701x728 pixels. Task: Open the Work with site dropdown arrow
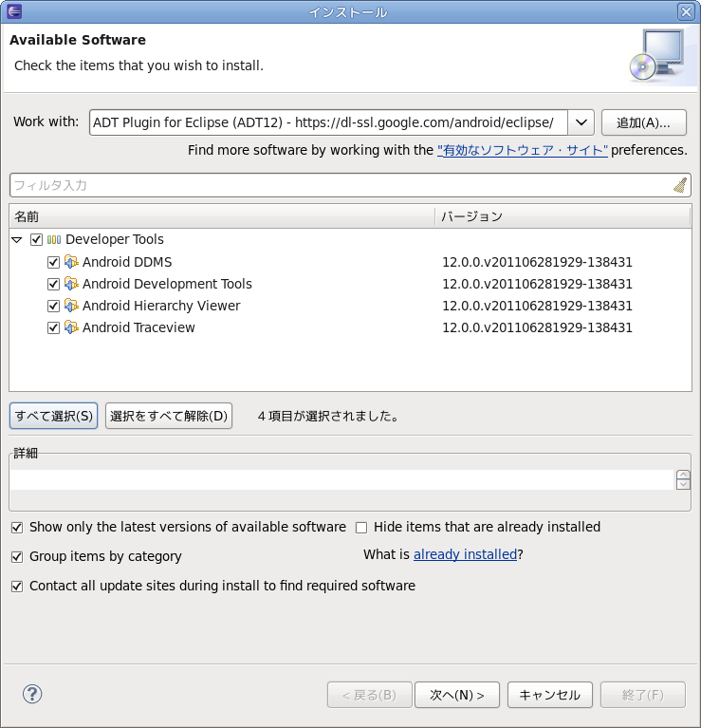click(581, 122)
